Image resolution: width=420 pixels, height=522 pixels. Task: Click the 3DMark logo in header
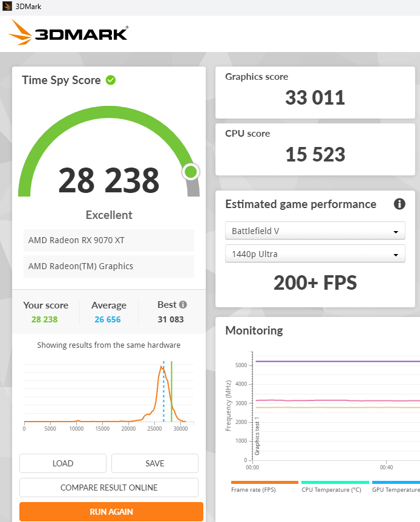pos(68,32)
